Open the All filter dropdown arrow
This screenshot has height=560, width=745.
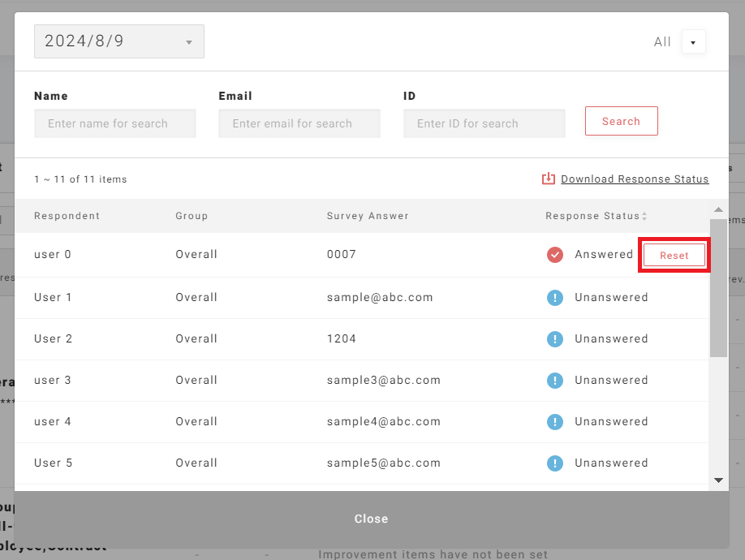tap(693, 42)
